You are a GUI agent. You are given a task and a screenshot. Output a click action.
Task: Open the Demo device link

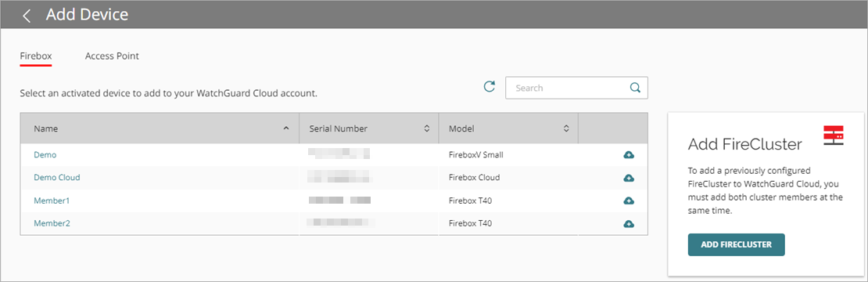[x=45, y=154]
